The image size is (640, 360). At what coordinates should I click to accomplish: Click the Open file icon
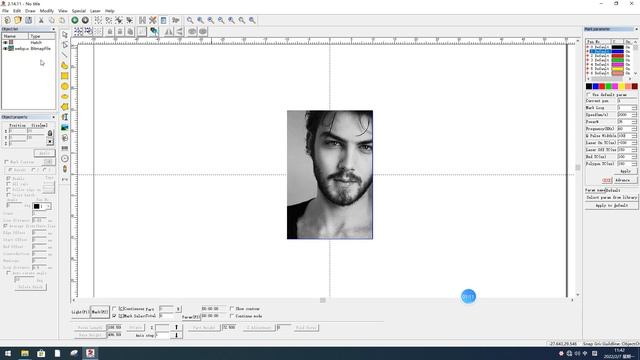(x=18, y=20)
